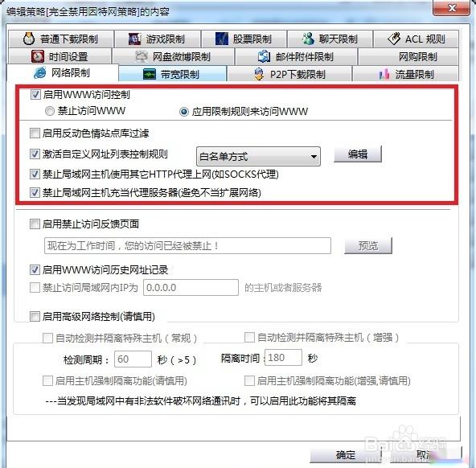The image size is (476, 468).
Task: Click the 流量限制 bar chart icon
Action: 384,74
